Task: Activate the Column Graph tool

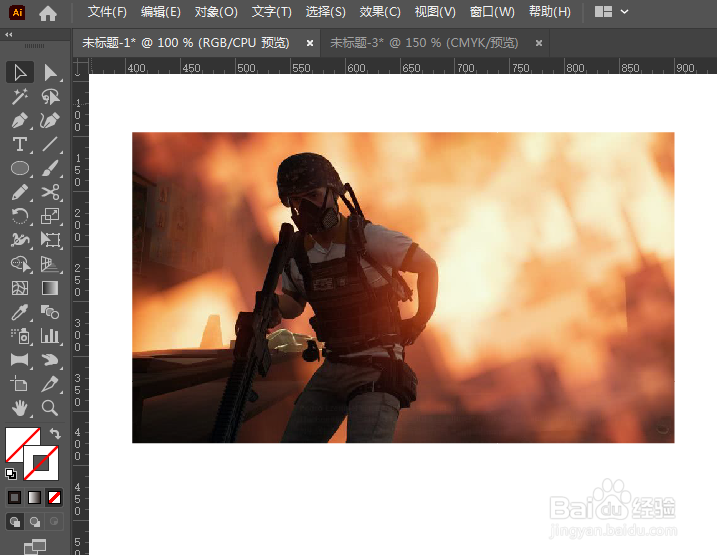Action: (x=50, y=336)
